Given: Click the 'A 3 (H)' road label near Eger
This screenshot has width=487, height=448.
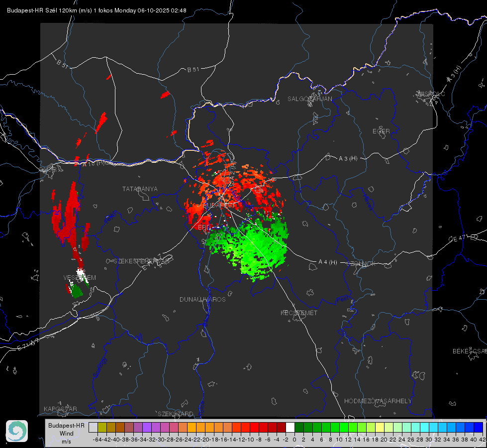Looking at the screenshot, I should pos(348,158).
